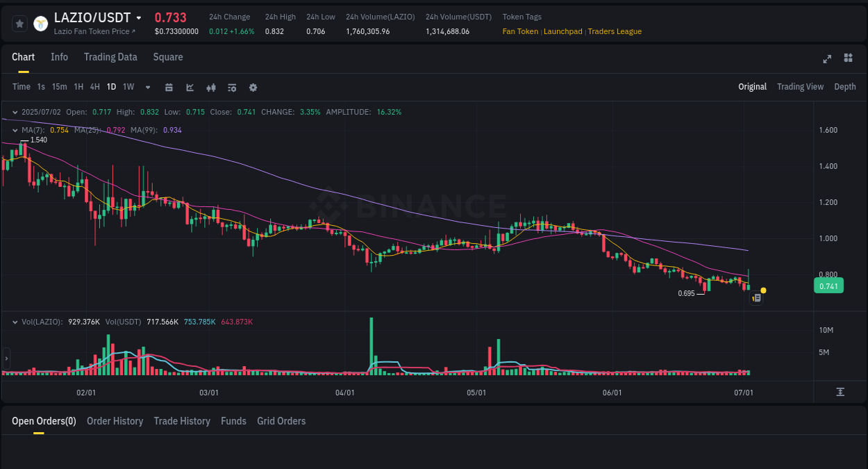Open the date range calendar icon
The width and height of the screenshot is (868, 469).
point(169,88)
